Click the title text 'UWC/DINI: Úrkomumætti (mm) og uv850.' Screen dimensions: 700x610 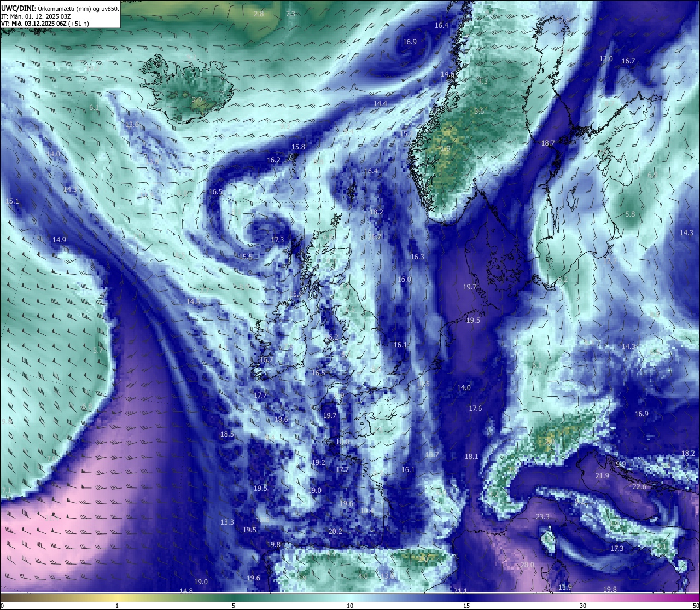tap(60, 9)
